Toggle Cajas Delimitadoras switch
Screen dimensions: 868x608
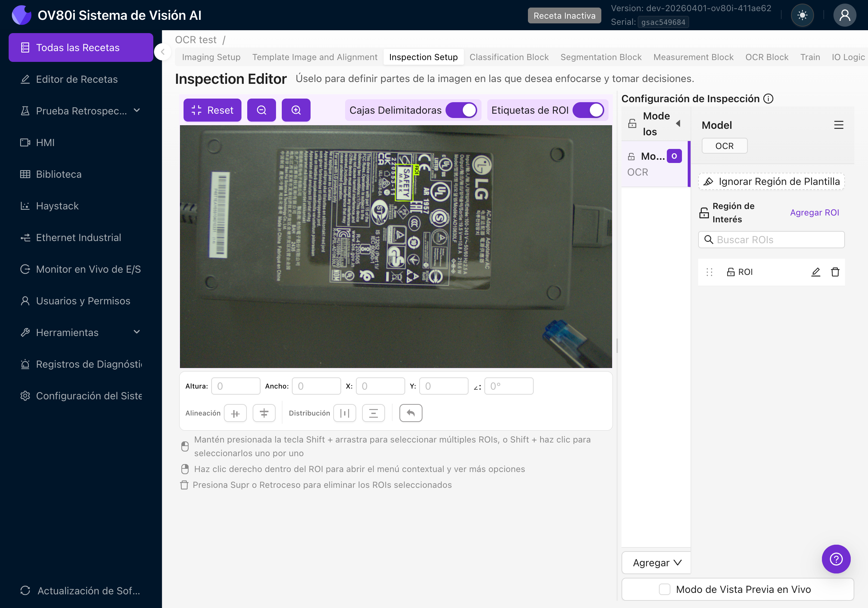click(x=461, y=110)
